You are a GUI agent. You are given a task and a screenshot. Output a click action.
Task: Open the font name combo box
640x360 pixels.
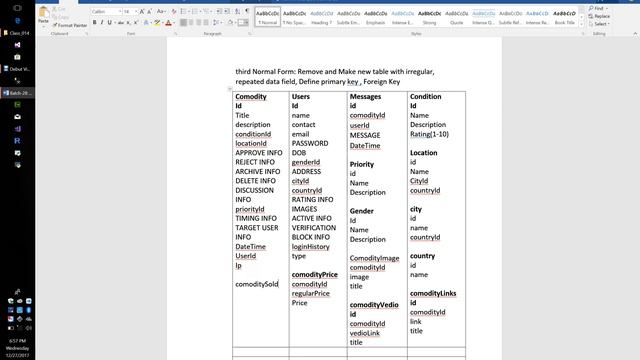106,11
